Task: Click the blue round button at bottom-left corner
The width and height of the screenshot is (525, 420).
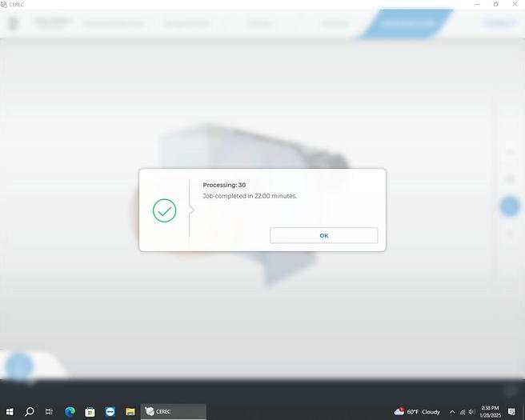Action: (x=18, y=367)
